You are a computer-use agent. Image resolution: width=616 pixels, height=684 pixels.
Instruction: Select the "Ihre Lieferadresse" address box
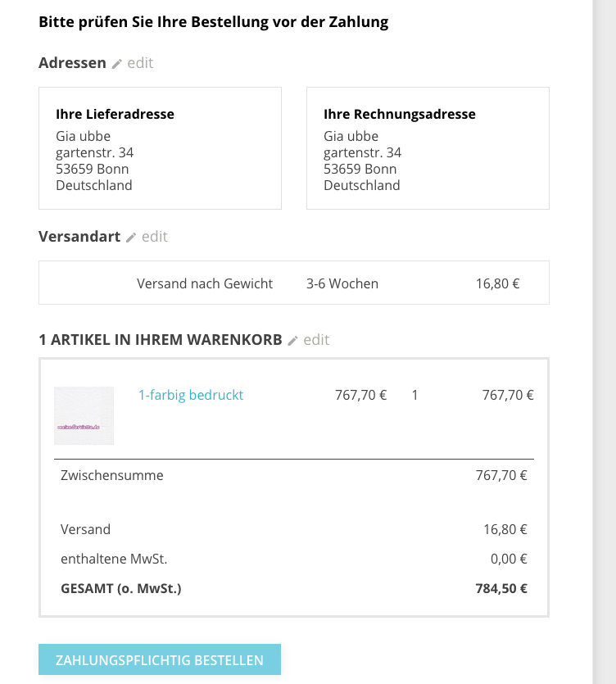[160, 148]
